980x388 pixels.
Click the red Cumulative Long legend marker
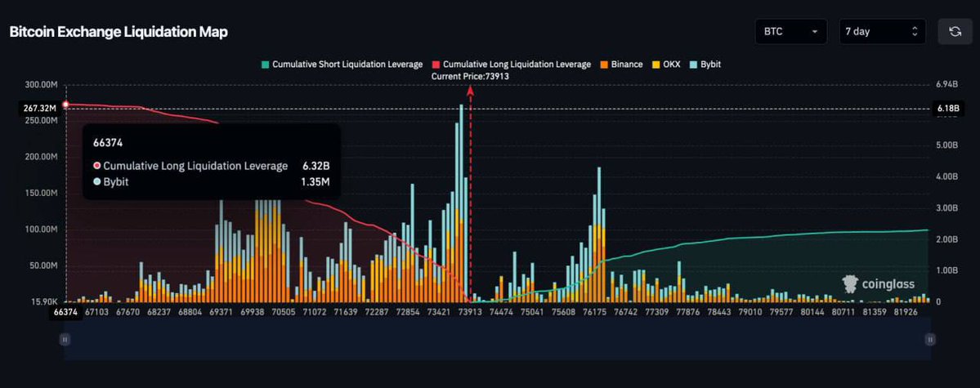[436, 65]
